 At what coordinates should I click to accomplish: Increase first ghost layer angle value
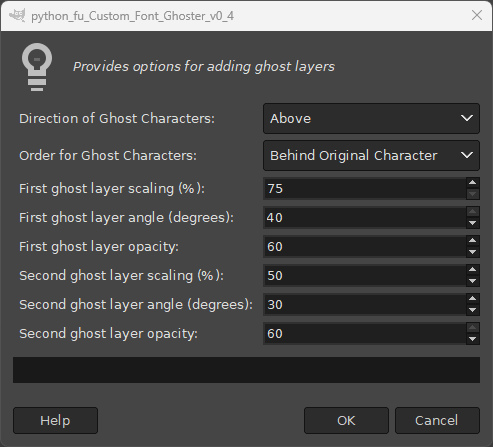coord(472,212)
